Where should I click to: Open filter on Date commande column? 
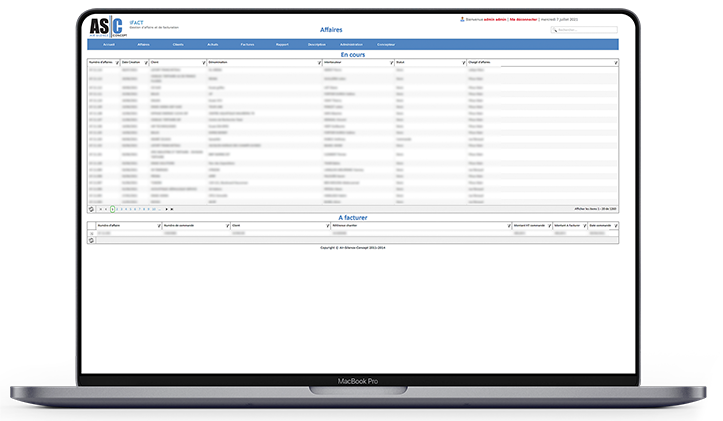[615, 226]
